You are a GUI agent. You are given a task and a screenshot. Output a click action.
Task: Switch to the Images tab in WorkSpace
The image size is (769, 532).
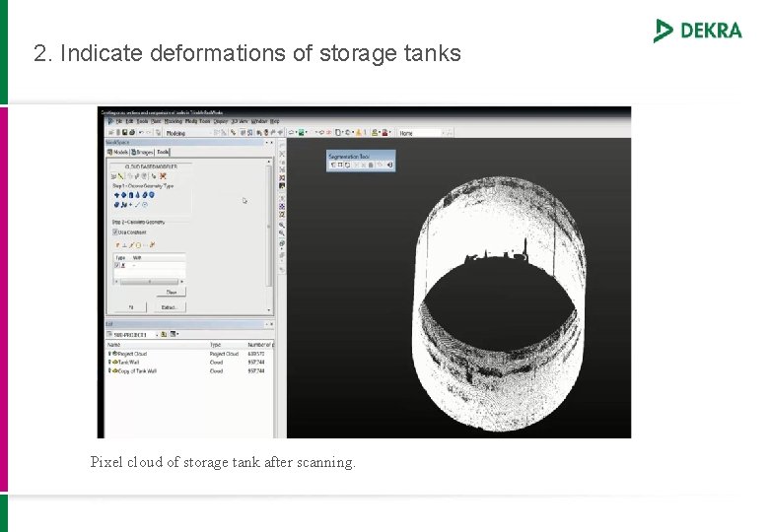142,152
